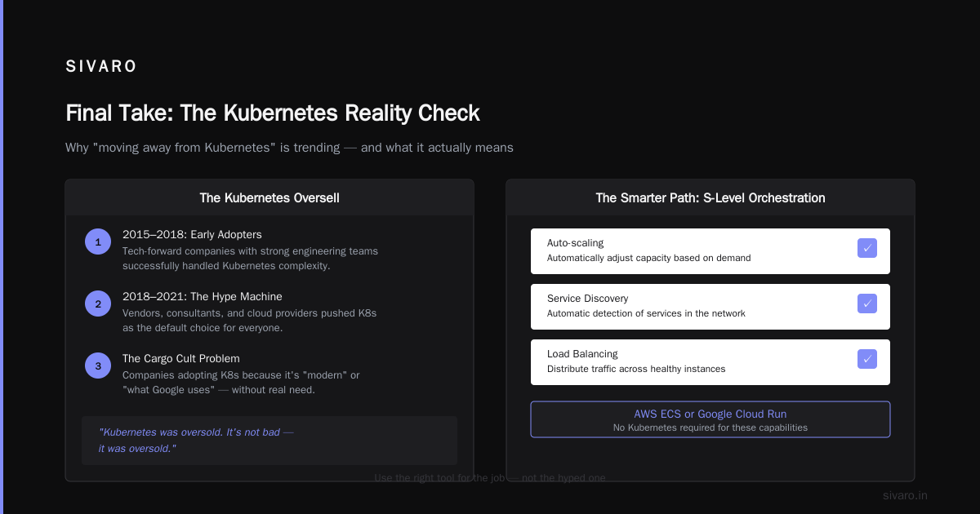Click 'The Cargo Cult Problem' heading

(x=181, y=358)
